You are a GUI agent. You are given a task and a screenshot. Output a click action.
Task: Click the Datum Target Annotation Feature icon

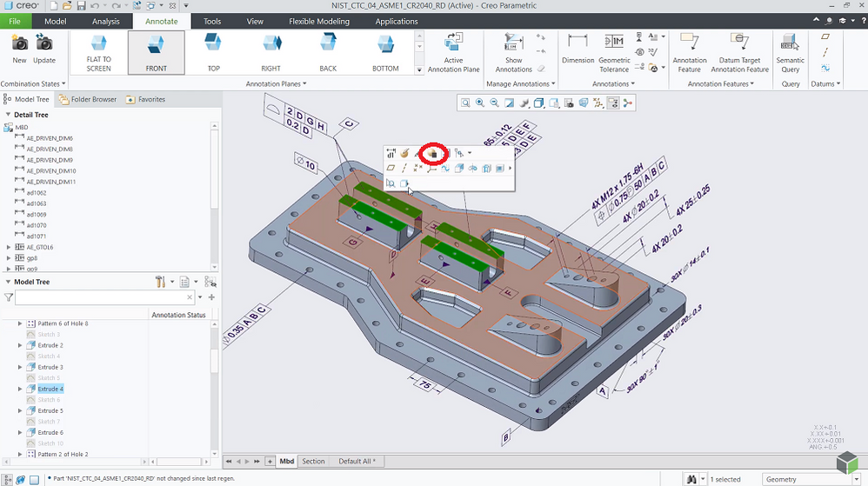739,50
